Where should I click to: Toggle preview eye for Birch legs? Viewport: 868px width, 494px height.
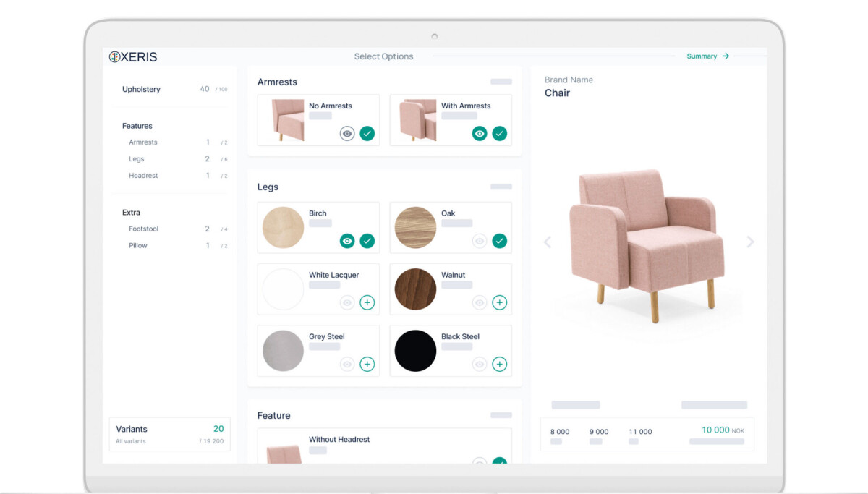(x=347, y=241)
